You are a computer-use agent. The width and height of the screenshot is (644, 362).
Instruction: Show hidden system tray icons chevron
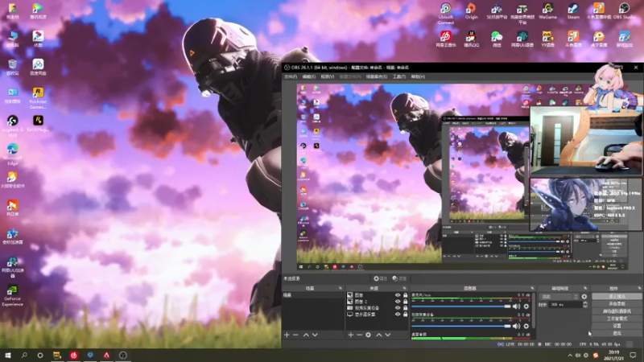click(x=570, y=356)
